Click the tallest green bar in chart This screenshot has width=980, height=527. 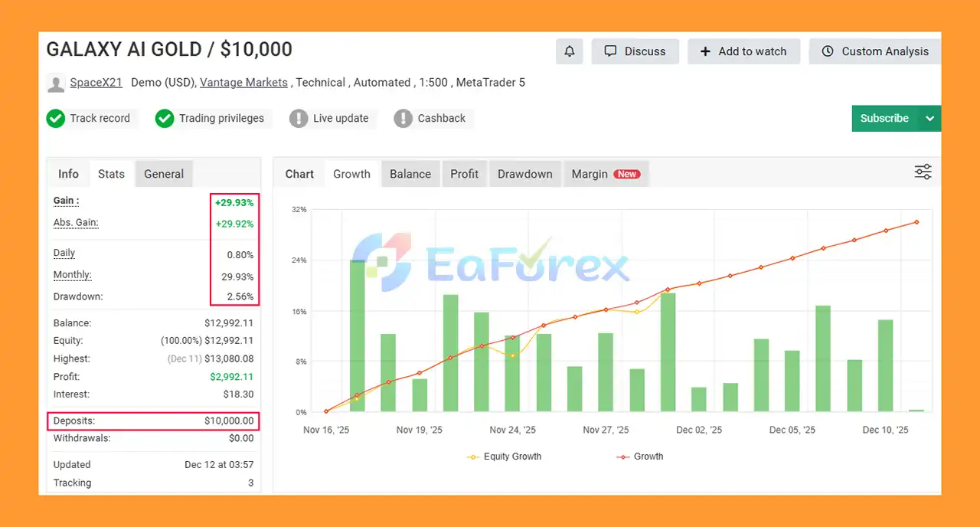point(358,337)
